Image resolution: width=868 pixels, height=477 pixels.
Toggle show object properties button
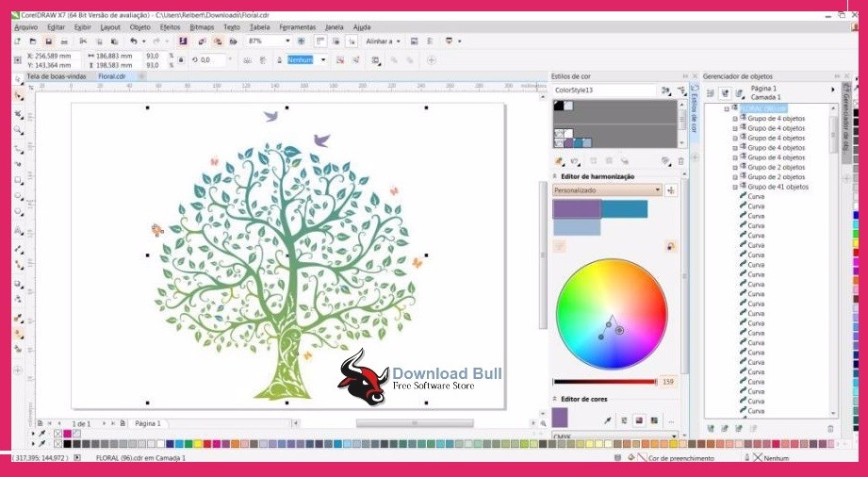click(x=712, y=93)
